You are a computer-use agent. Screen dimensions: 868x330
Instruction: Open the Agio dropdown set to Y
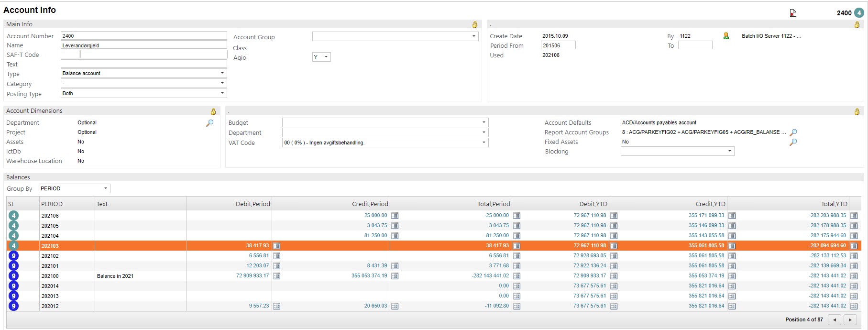pos(326,57)
